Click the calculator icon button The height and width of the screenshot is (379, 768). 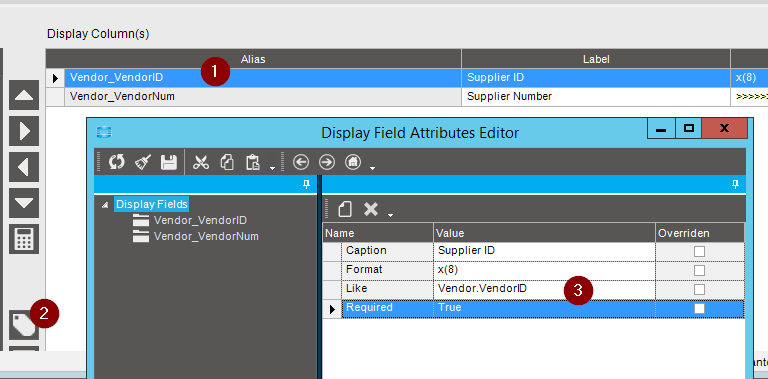tap(24, 239)
